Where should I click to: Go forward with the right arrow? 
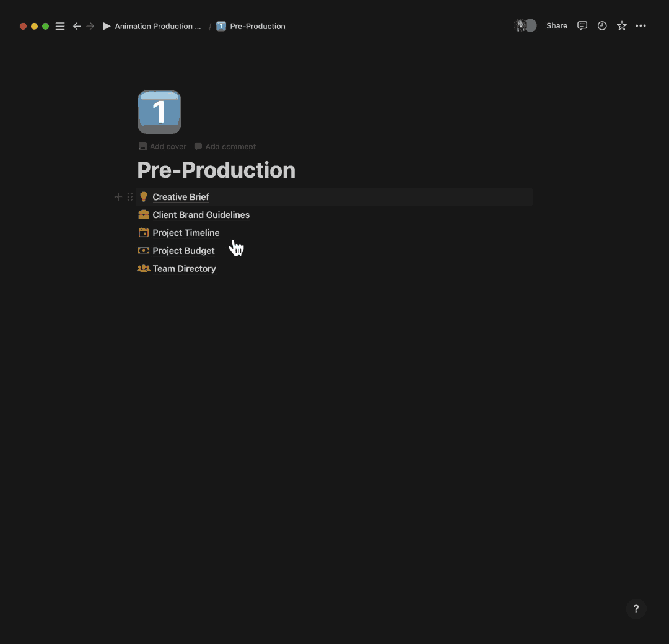click(x=90, y=26)
